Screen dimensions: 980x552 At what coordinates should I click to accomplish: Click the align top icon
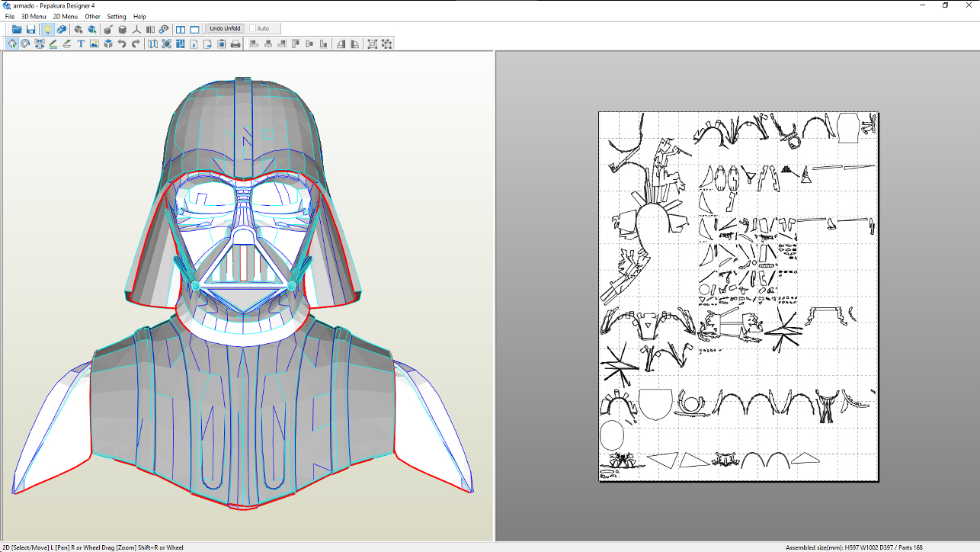point(295,43)
